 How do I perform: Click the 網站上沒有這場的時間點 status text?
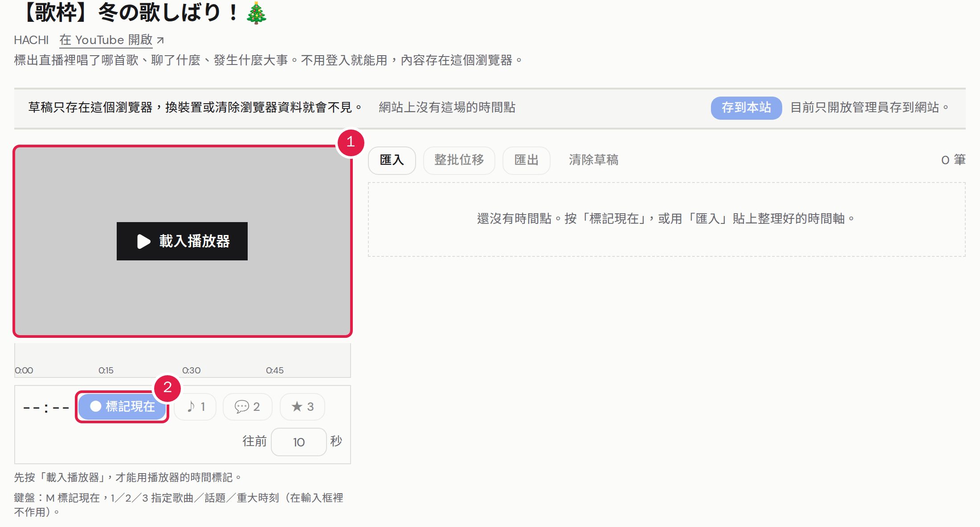447,108
